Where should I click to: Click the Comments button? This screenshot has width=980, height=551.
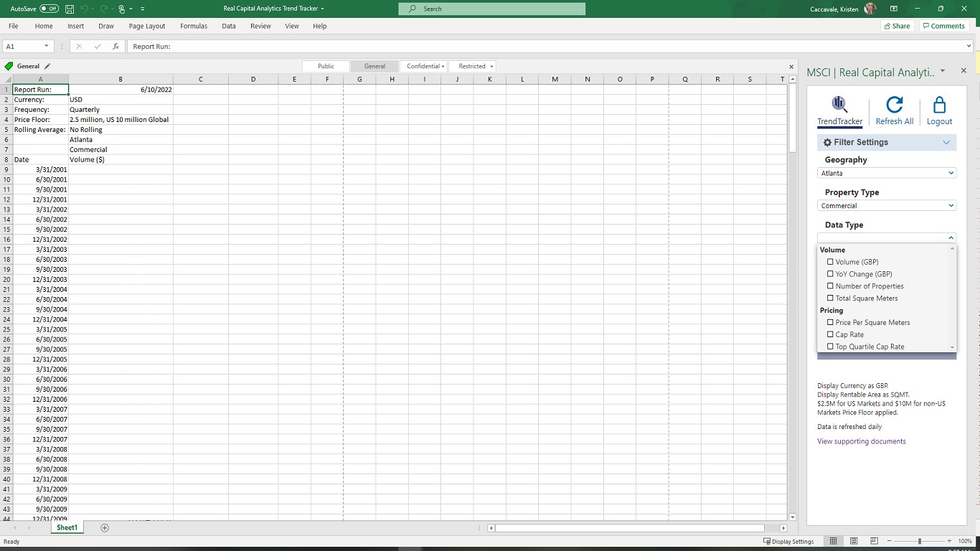click(943, 26)
